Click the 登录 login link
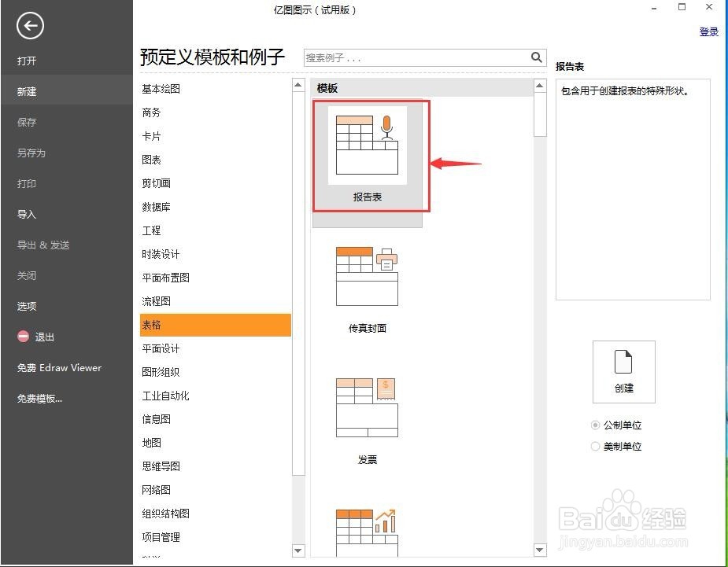 tap(709, 32)
